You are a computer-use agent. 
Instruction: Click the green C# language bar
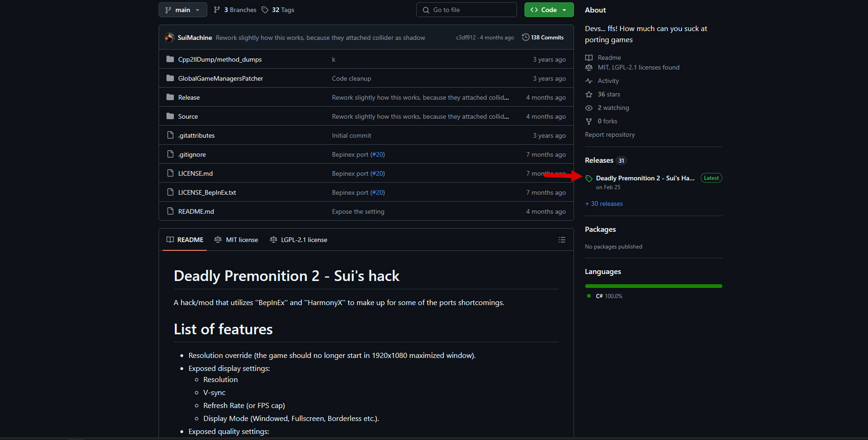click(653, 286)
